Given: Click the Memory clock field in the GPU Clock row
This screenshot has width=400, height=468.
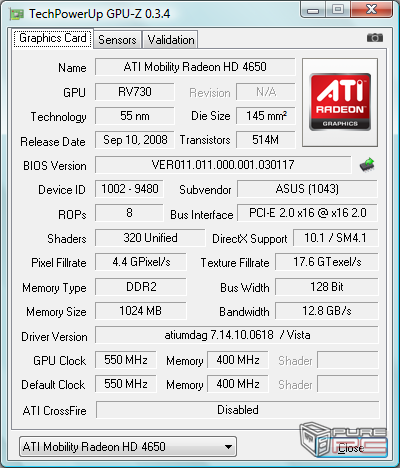Looking at the screenshot, I should coord(238,360).
